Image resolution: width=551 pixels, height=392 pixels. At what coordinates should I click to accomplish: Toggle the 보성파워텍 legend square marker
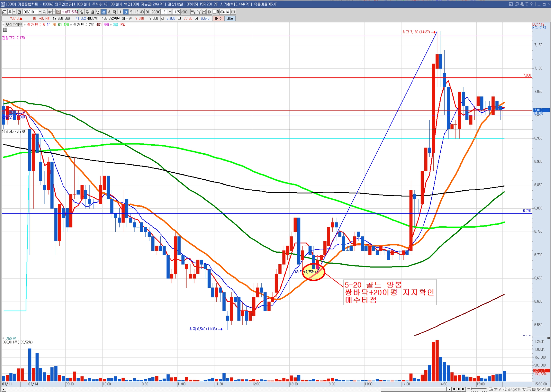pos(3,25)
